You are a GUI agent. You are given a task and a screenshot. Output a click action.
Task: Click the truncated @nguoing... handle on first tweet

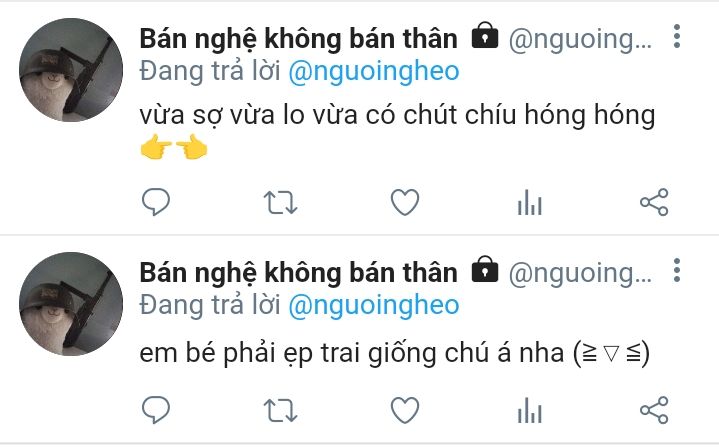580,40
